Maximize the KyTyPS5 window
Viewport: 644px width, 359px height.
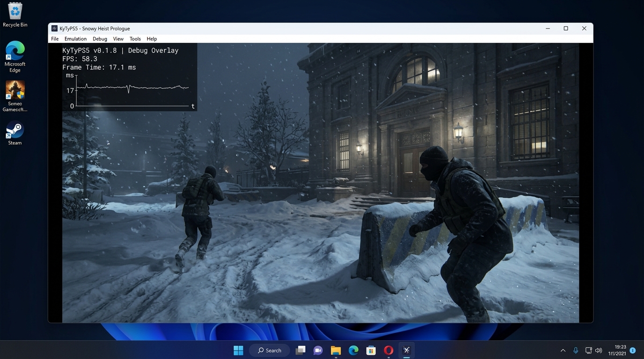pos(566,29)
